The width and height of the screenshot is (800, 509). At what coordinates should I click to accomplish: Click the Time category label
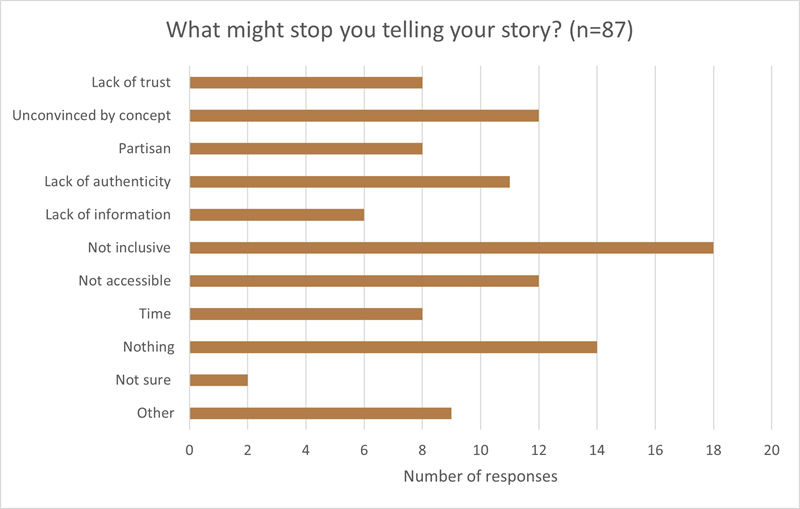(155, 314)
